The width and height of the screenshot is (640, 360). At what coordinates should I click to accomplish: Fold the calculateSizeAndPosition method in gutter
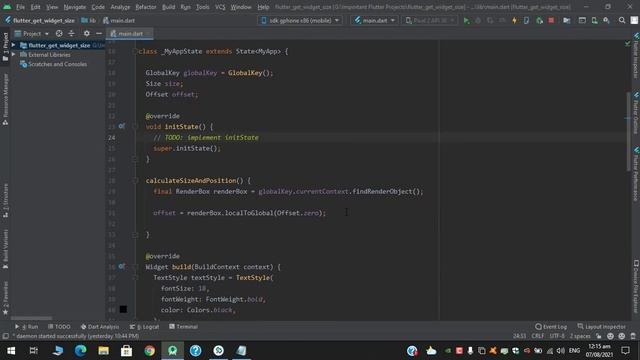tap(135, 180)
